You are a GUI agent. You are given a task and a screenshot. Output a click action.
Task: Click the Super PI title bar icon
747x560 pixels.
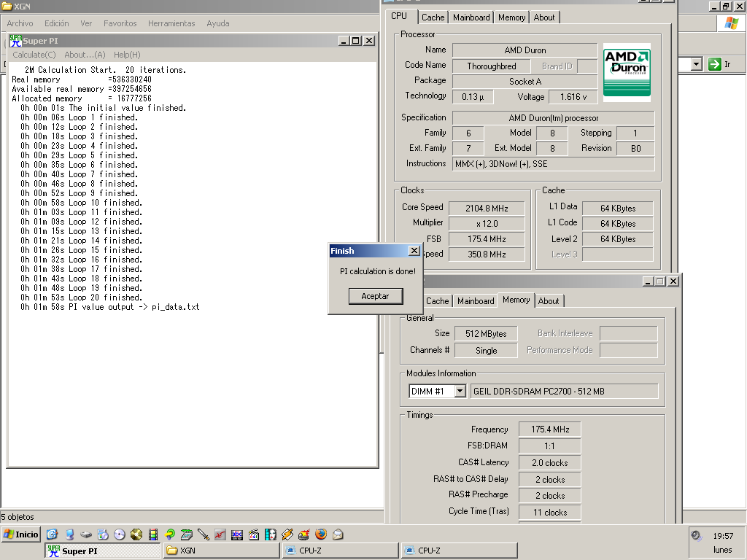(x=15, y=41)
